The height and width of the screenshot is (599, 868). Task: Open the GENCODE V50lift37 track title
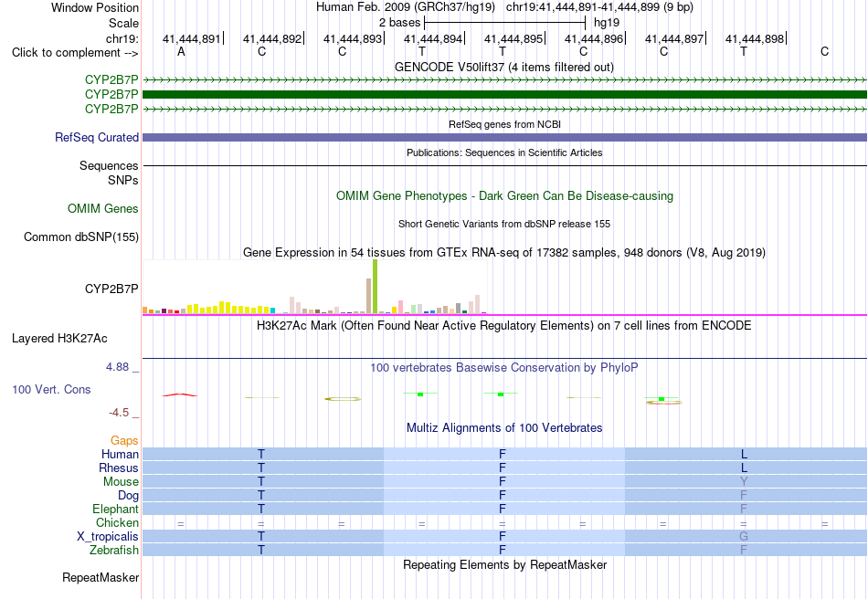click(x=503, y=67)
